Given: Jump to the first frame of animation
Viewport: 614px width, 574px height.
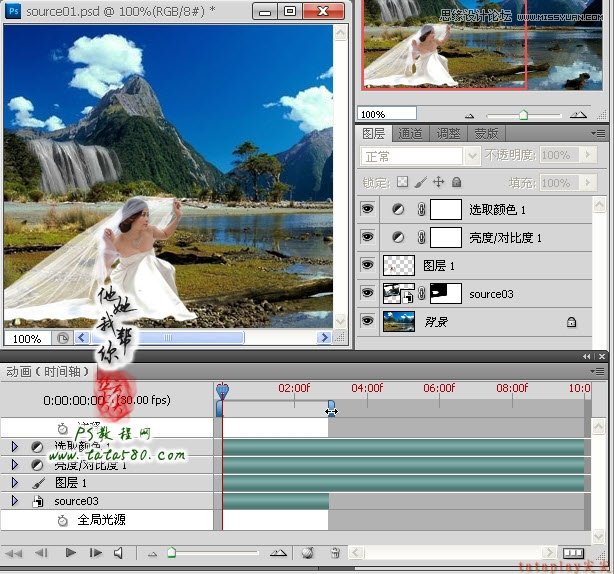Looking at the screenshot, I should (x=14, y=552).
